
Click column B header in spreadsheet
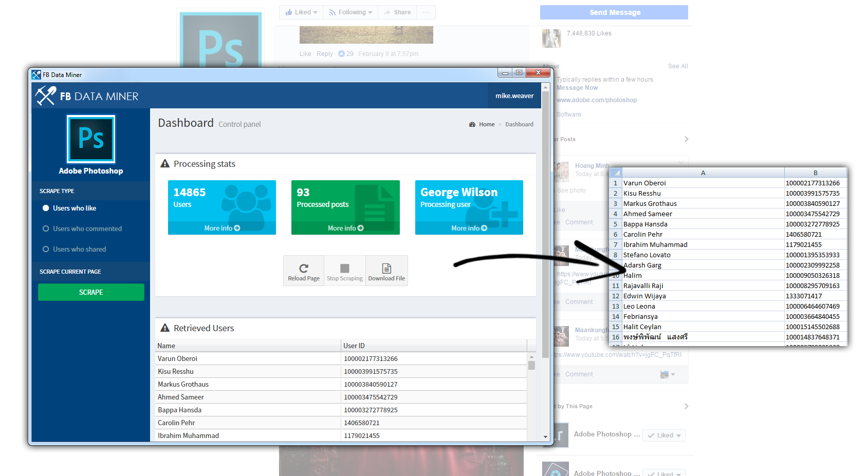point(815,173)
